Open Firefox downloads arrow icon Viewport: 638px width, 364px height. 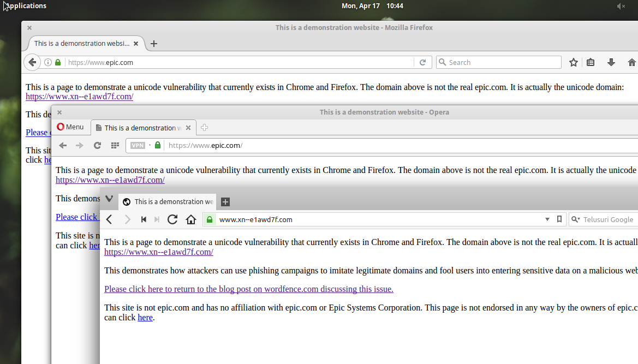611,62
